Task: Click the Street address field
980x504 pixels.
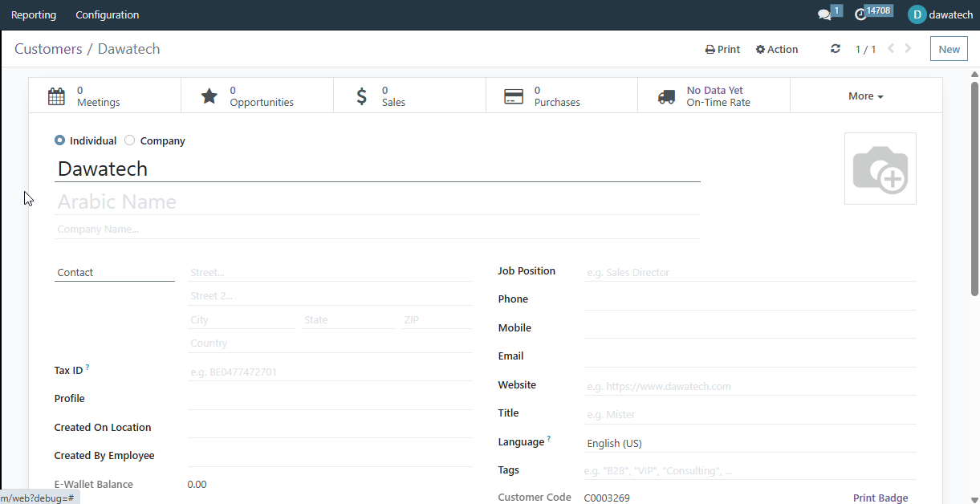Action: pyautogui.click(x=330, y=273)
